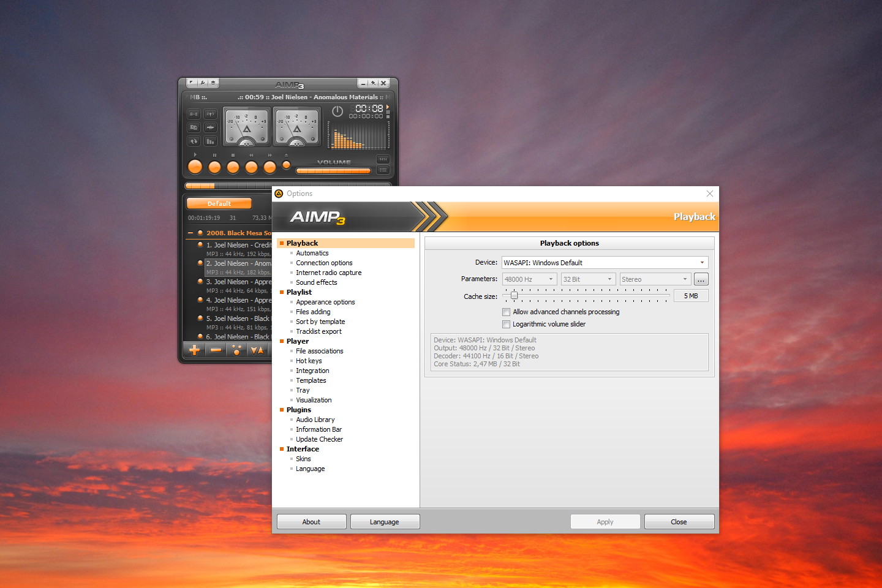Open the playlist sort arrows icon

[x=257, y=350]
